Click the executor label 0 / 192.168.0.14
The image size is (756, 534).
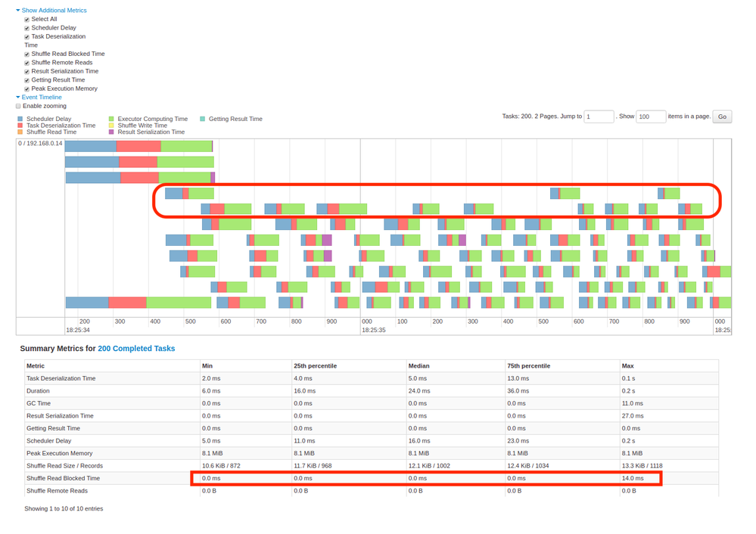(40, 144)
